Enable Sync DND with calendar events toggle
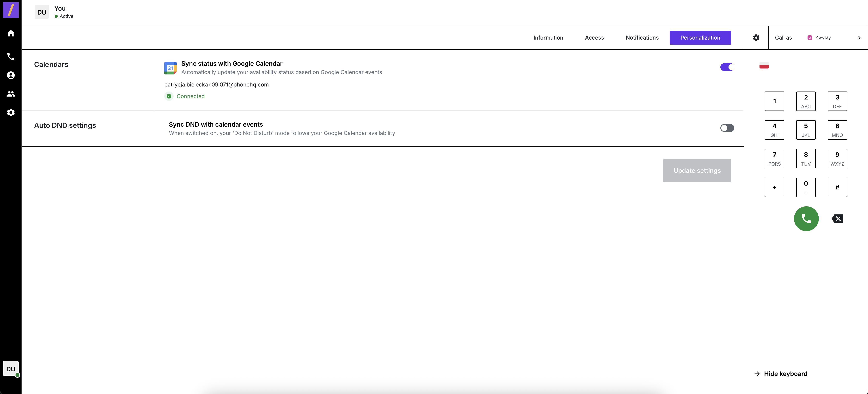 (x=727, y=128)
